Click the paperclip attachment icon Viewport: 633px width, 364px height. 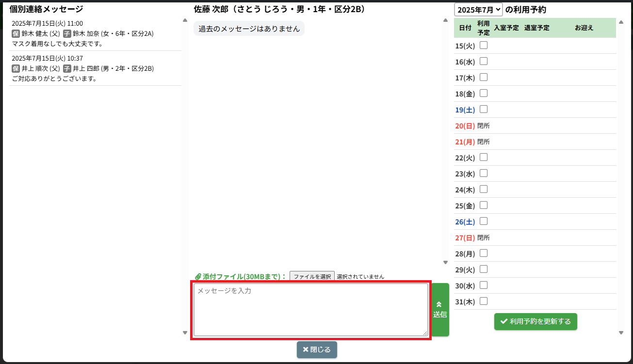pos(198,277)
